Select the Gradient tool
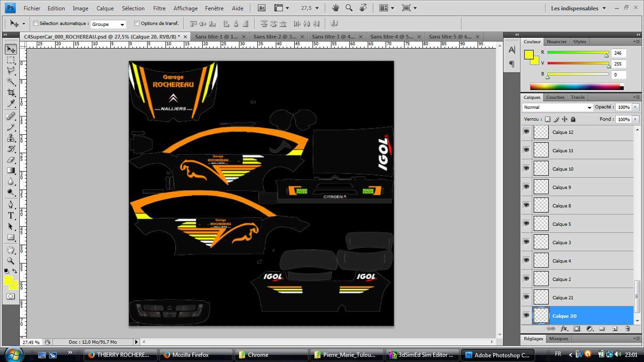The width and height of the screenshot is (644, 362). click(11, 170)
